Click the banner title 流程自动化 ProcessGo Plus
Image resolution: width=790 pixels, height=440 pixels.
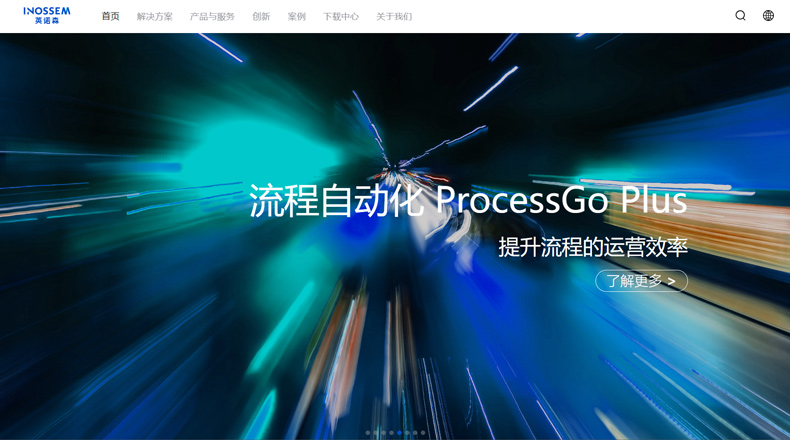[x=468, y=201]
